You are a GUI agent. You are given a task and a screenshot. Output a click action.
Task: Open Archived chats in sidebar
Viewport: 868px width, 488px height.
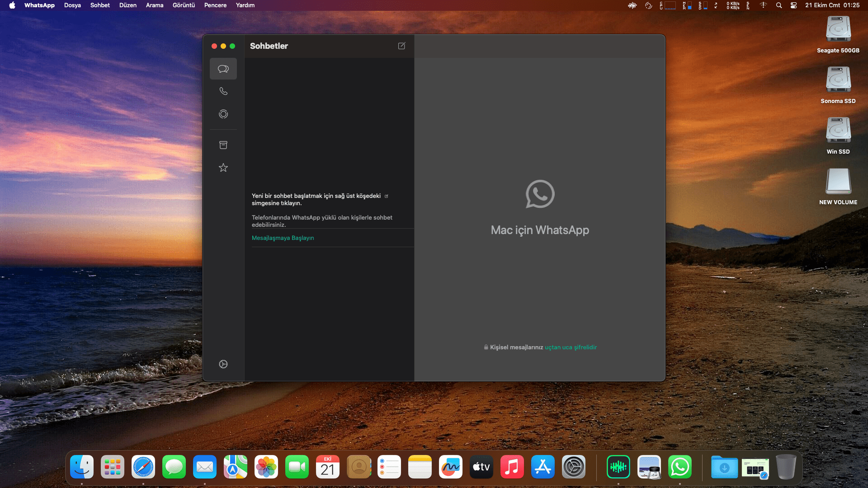223,145
